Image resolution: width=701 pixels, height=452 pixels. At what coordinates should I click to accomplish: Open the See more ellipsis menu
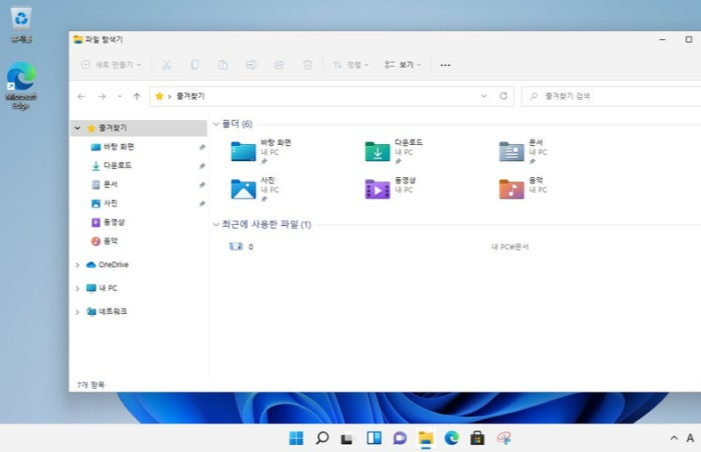pos(445,65)
